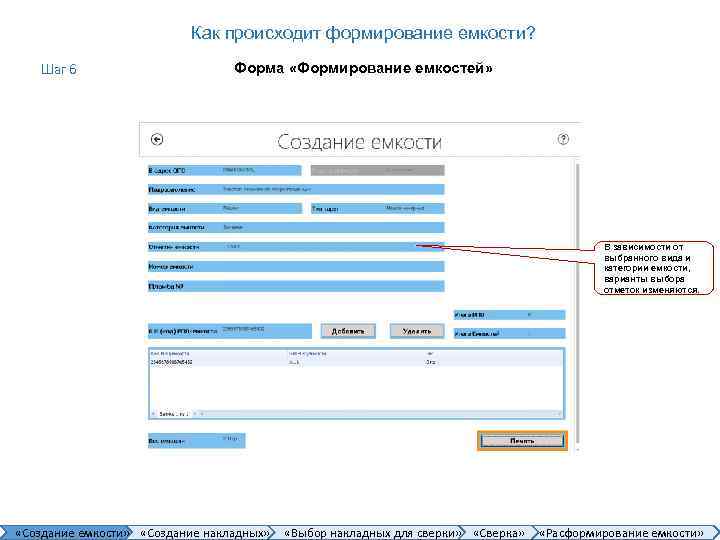Click the first totals field above the table
Screen dimensions: 720x540
click(510, 315)
